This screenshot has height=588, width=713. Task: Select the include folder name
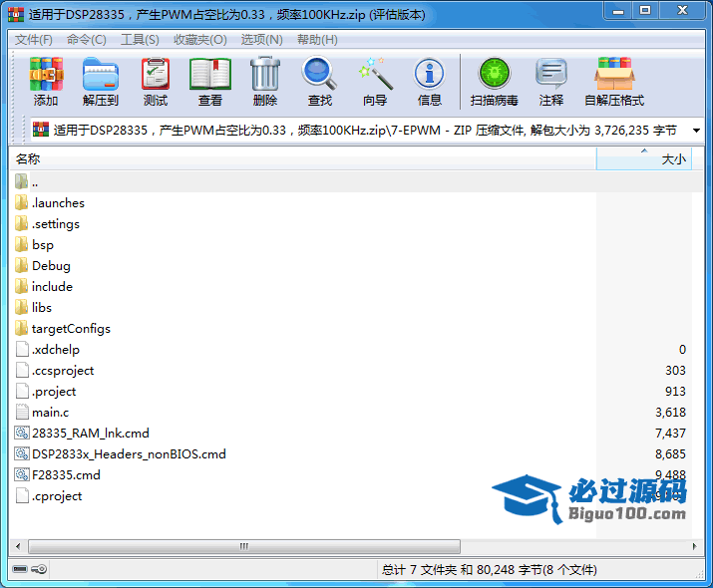(52, 287)
